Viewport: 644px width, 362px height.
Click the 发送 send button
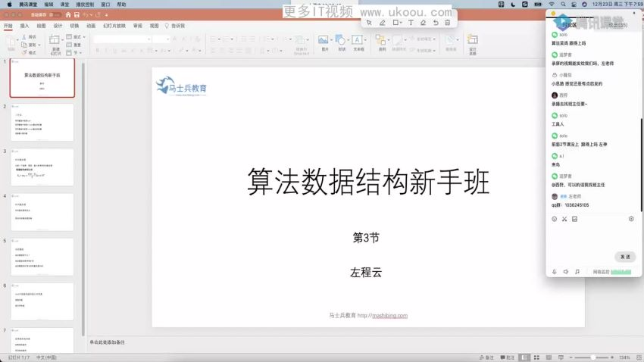tap(625, 257)
